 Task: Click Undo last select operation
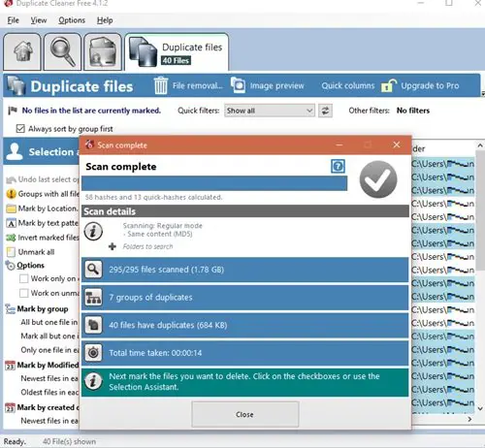(x=43, y=179)
